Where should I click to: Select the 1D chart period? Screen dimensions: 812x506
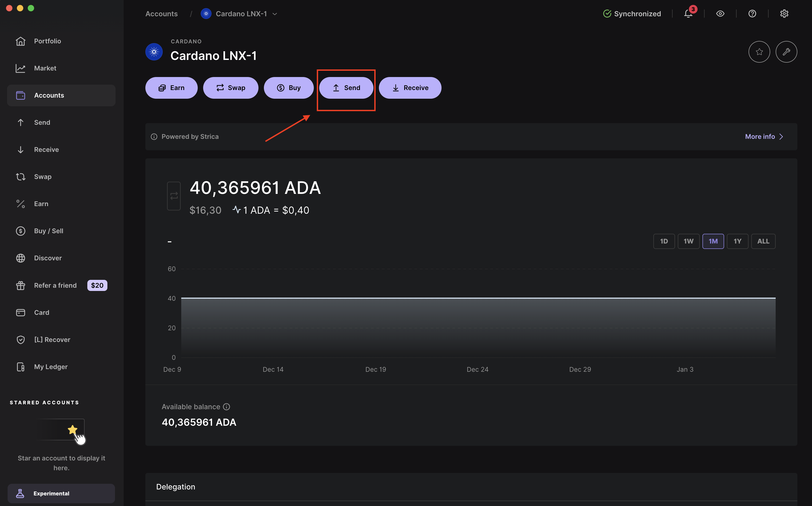click(664, 241)
